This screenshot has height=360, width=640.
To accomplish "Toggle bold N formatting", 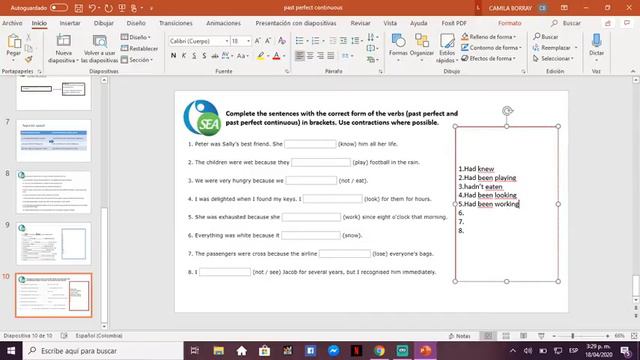I will click(173, 56).
